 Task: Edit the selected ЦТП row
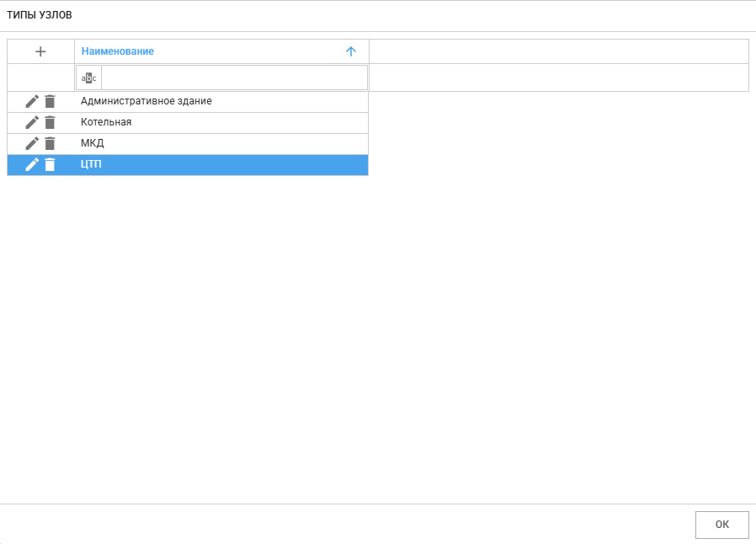tap(32, 165)
